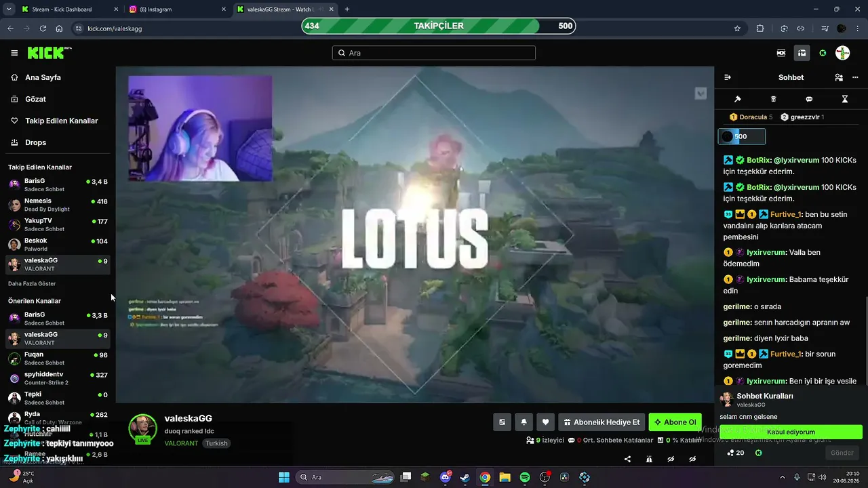
Task: Go back in browser history
Action: point(10,28)
